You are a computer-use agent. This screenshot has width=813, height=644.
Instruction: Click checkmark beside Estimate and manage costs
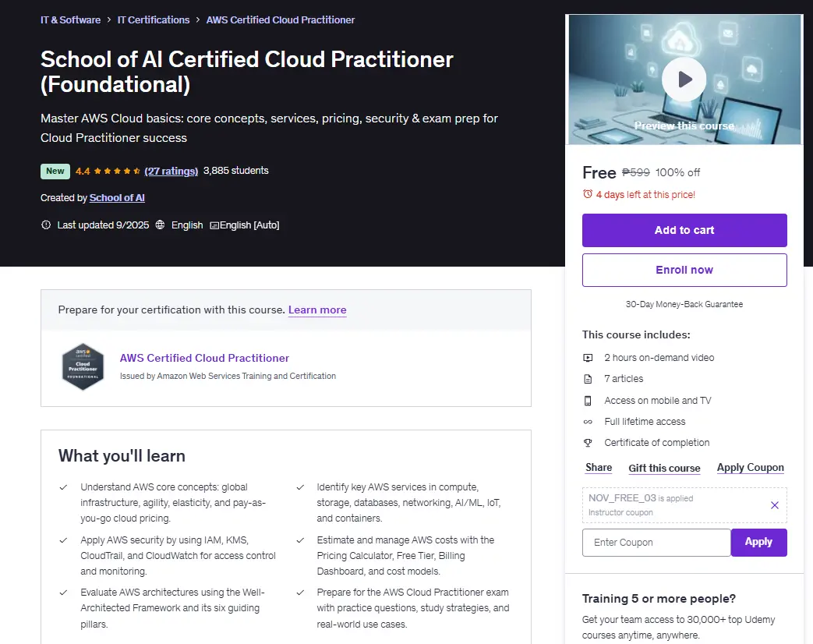[300, 540]
